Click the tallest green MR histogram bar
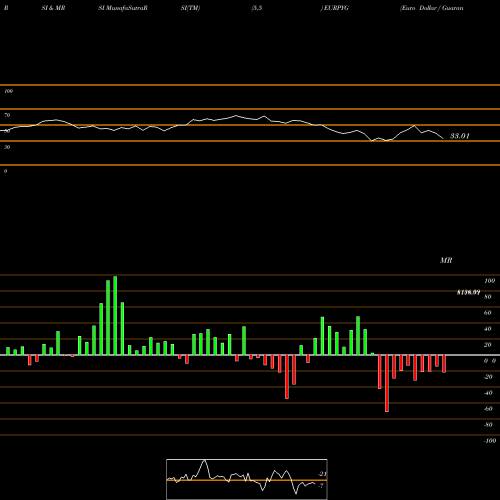 pyautogui.click(x=115, y=315)
